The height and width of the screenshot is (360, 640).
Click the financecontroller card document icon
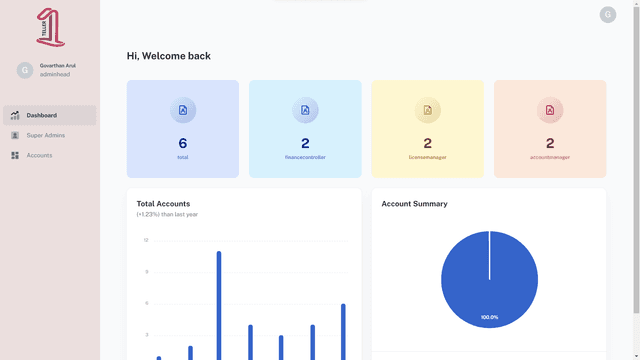[305, 110]
